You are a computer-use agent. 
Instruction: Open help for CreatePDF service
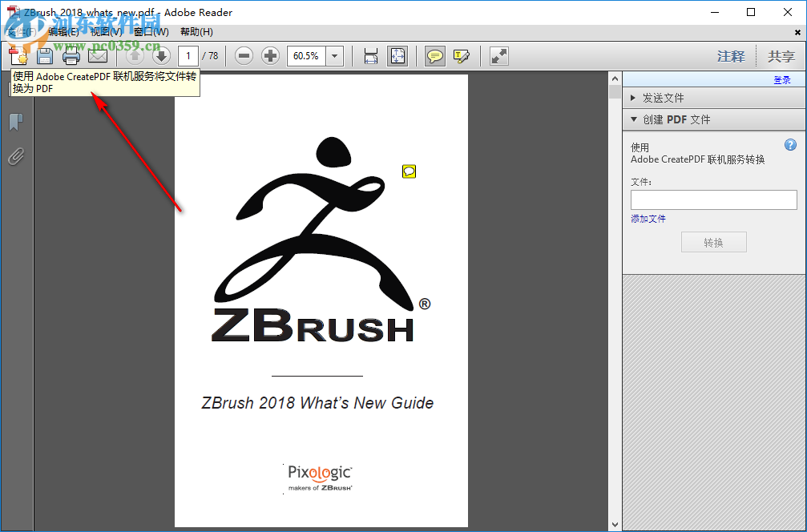coord(790,144)
